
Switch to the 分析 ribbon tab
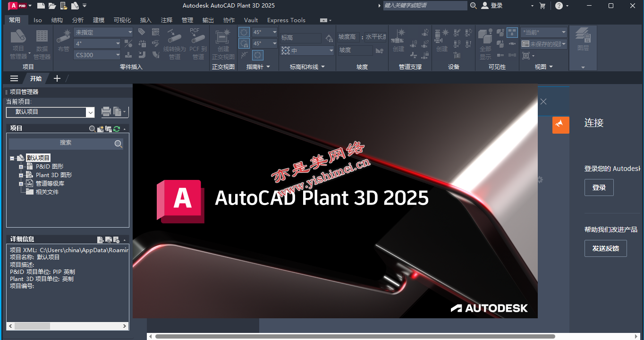[x=78, y=20]
